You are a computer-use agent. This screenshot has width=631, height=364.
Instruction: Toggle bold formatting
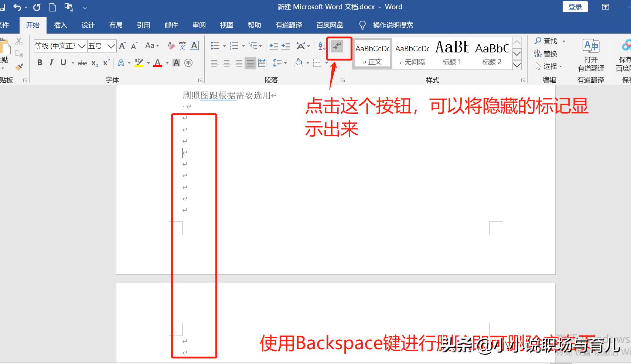[40, 63]
